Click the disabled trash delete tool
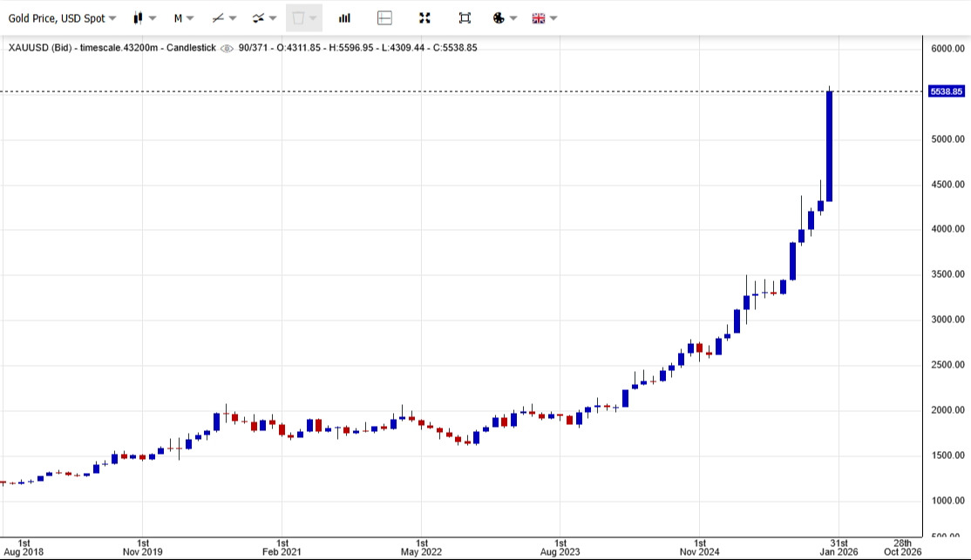Image resolution: width=971 pixels, height=560 pixels. click(298, 17)
